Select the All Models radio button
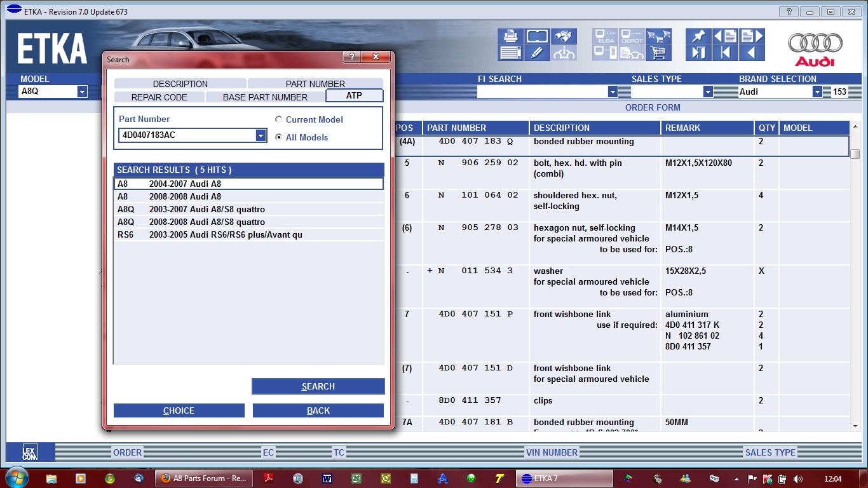Viewport: 868px width, 488px height. click(278, 137)
